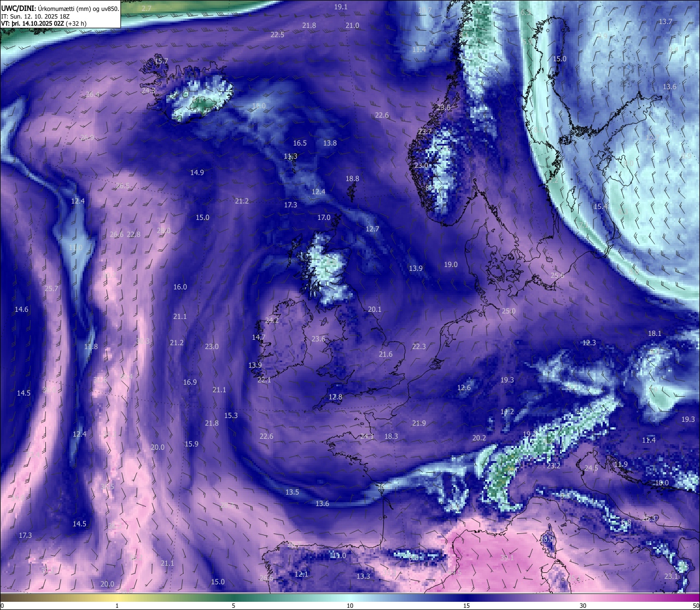Click the 21.0 value near the top
This screenshot has height=610, width=700.
click(352, 26)
